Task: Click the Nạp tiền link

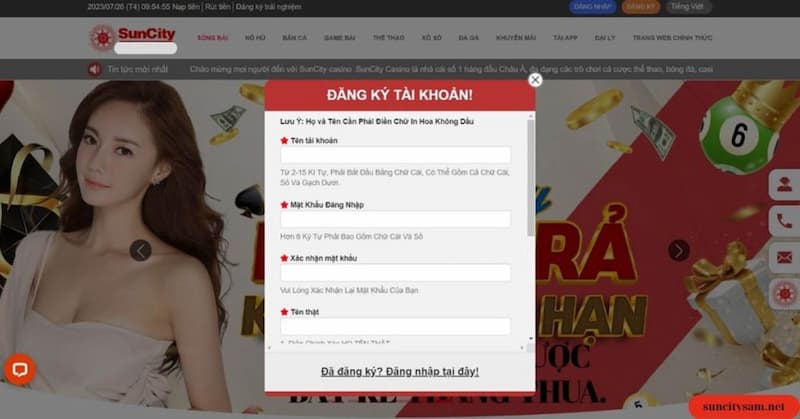Action: click(x=186, y=7)
